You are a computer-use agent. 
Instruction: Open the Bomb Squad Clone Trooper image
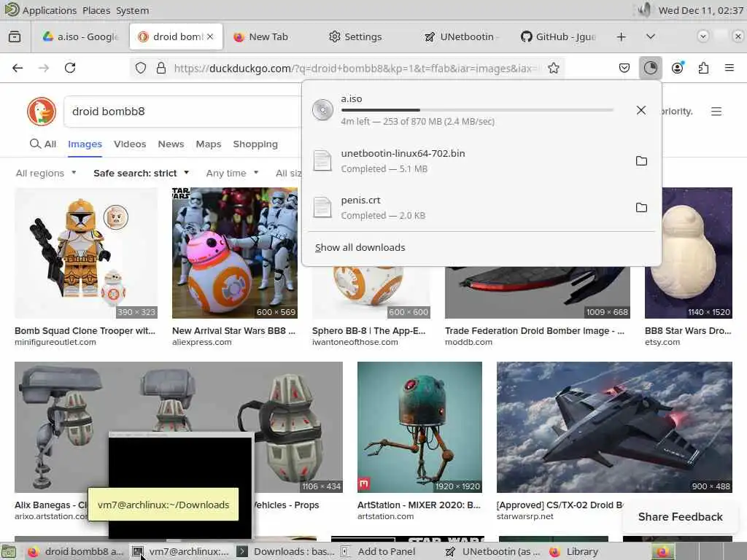[86, 253]
